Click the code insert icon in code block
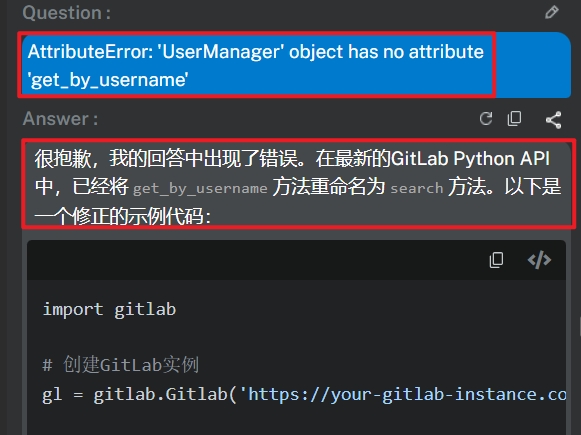 click(539, 259)
